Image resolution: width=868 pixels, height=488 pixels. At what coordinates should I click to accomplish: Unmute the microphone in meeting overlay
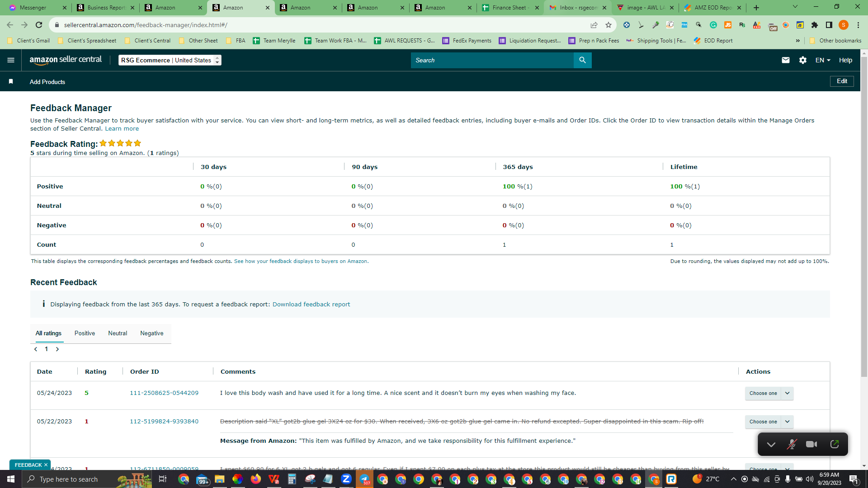click(x=792, y=444)
